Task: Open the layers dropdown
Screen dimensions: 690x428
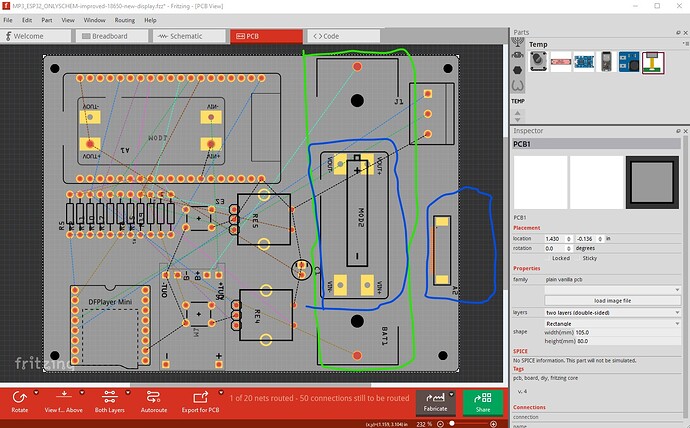Action: (613, 313)
